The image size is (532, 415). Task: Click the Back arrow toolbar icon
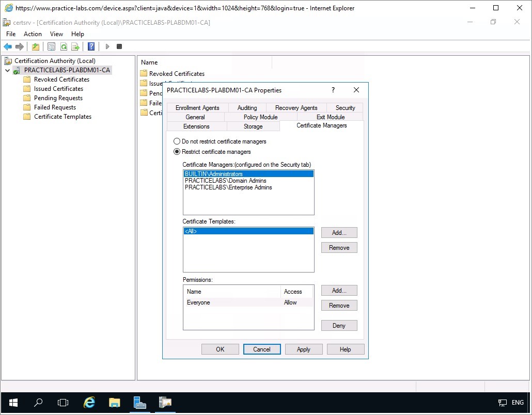point(7,46)
